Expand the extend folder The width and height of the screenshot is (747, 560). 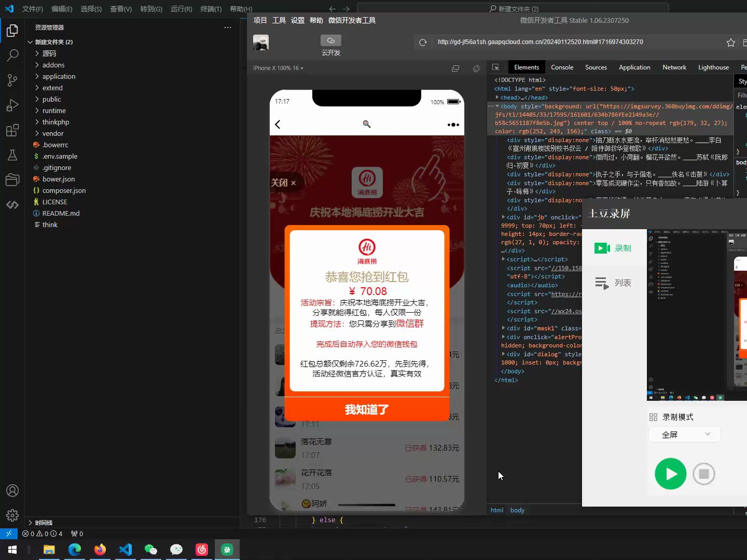point(52,88)
